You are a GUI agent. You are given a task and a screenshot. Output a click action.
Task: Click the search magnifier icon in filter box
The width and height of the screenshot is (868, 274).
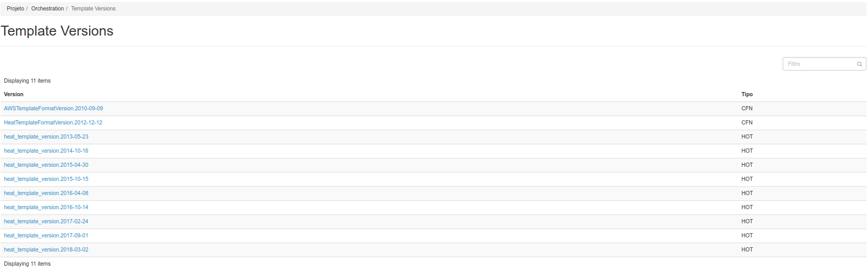click(x=859, y=64)
